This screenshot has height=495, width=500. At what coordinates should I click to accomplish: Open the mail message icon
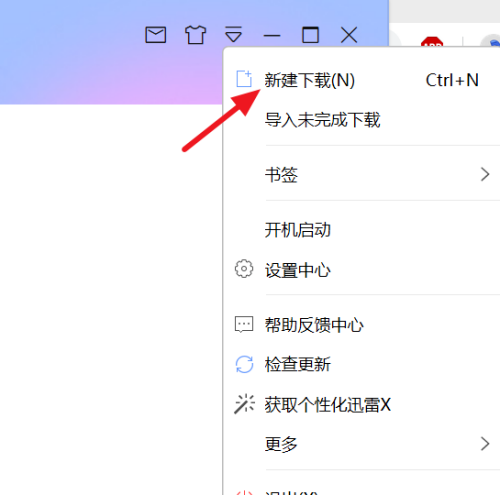156,35
